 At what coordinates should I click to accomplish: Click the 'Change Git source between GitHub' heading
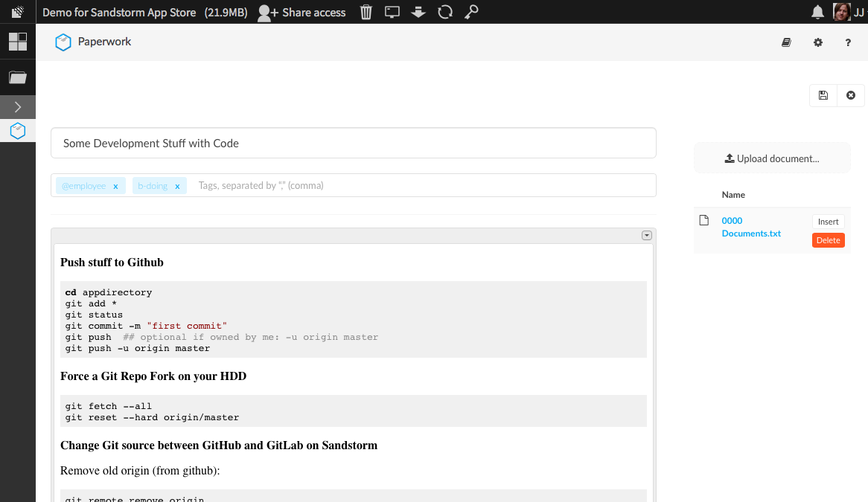[219, 445]
